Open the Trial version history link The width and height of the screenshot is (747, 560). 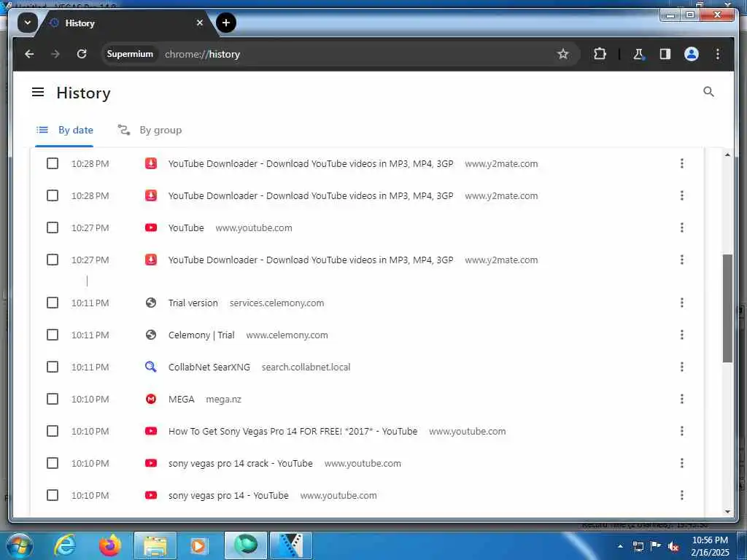click(x=193, y=303)
